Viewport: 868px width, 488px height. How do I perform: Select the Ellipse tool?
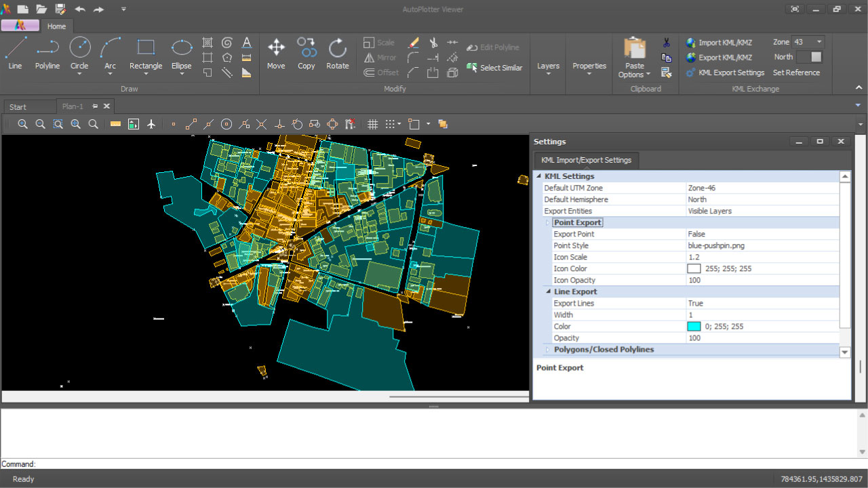pyautogui.click(x=181, y=54)
